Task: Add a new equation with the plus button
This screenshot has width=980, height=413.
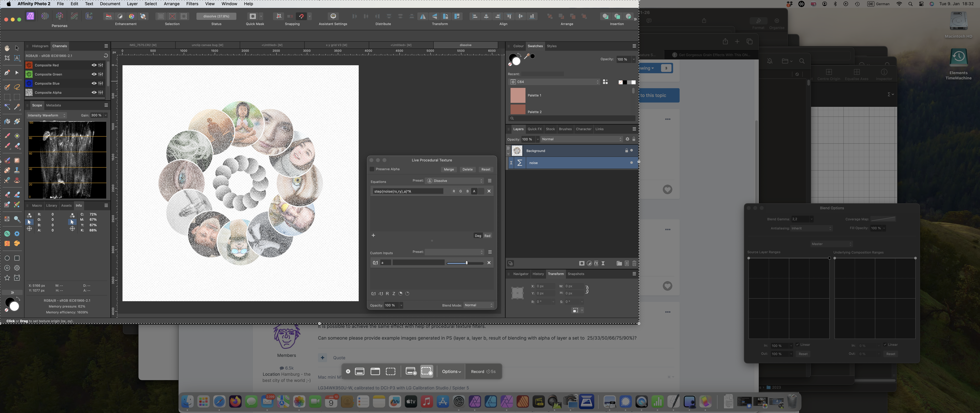Action: click(x=373, y=236)
